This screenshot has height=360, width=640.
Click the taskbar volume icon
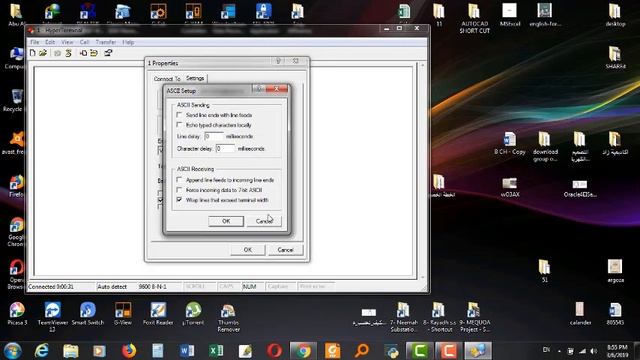593,351
